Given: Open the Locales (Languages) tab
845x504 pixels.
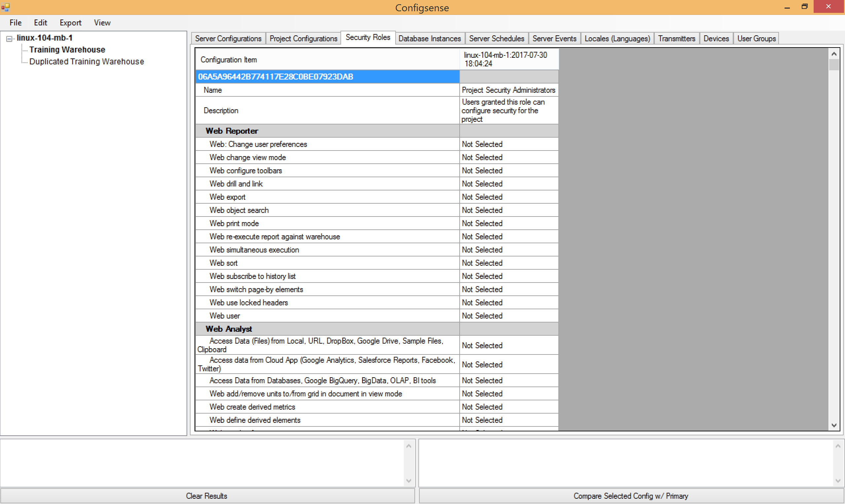Looking at the screenshot, I should tap(617, 38).
